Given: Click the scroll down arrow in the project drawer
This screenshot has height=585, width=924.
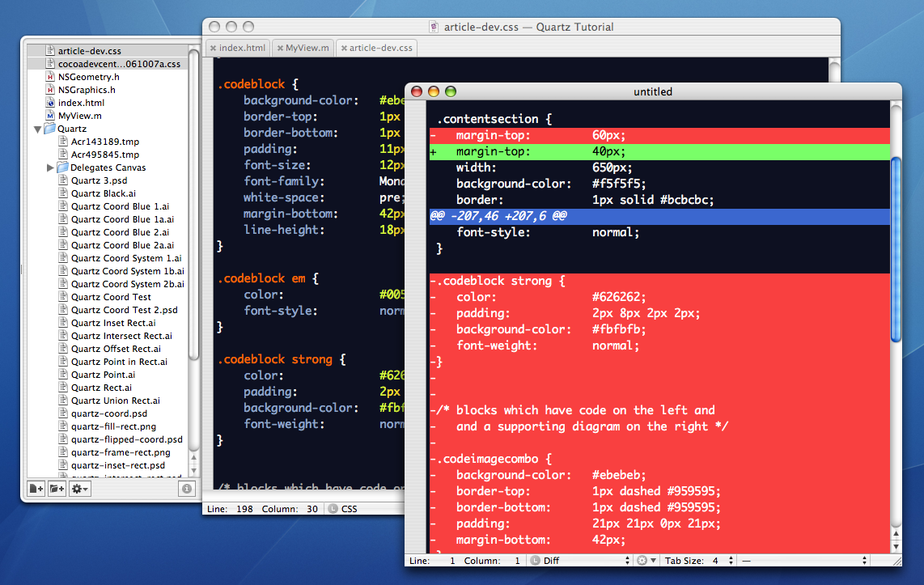Looking at the screenshot, I should pyautogui.click(x=193, y=471).
